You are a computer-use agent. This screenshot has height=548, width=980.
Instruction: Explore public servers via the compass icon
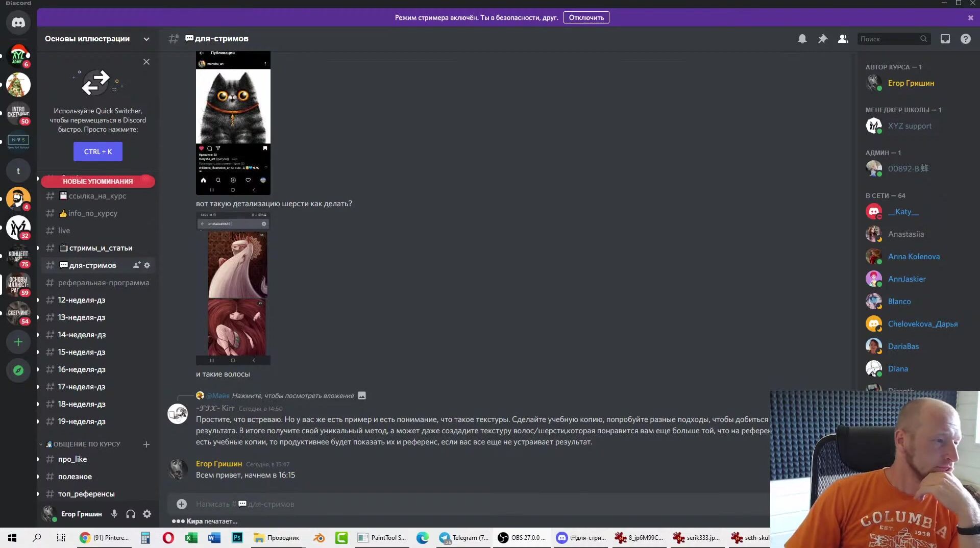coord(18,370)
